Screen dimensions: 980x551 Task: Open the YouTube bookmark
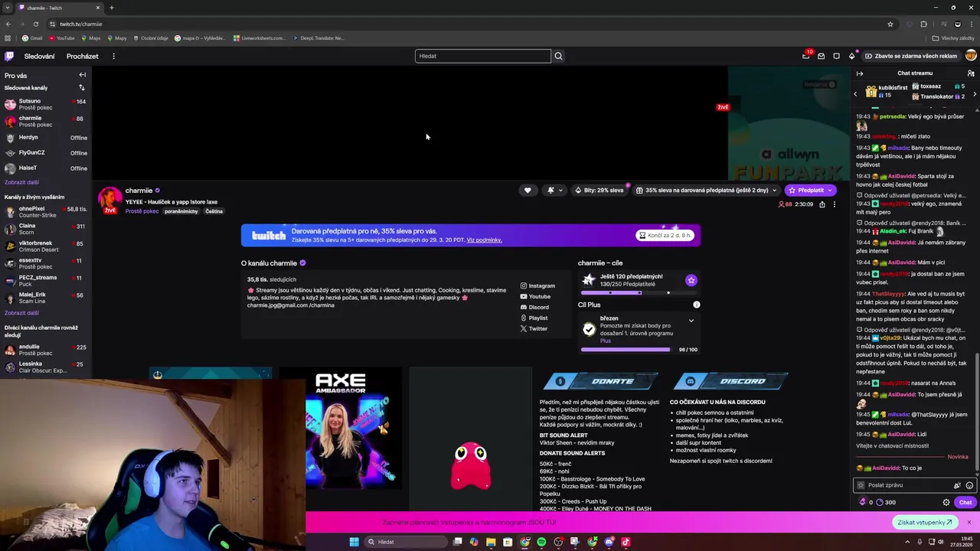coord(62,37)
